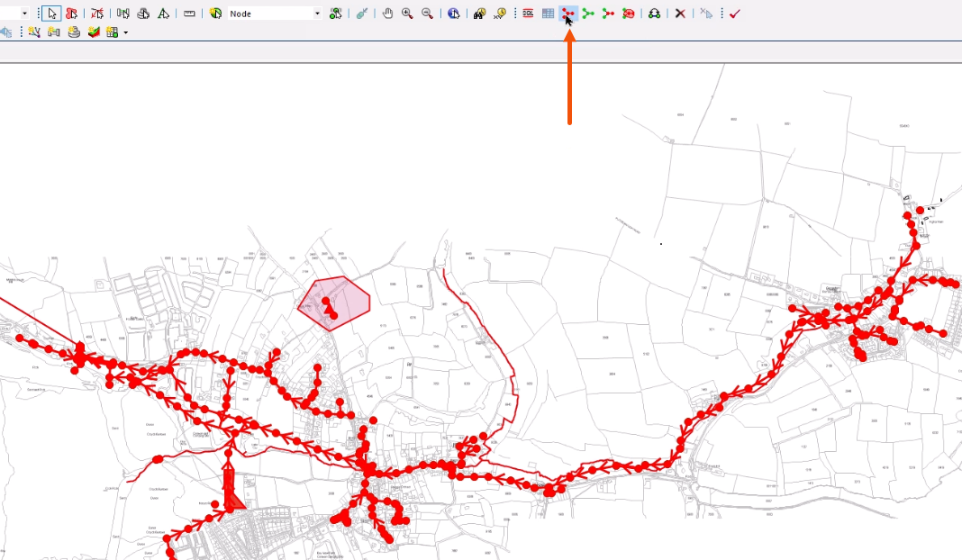Screen dimensions: 962x560
Task: Clear selection with the deselect tool
Action: click(97, 13)
